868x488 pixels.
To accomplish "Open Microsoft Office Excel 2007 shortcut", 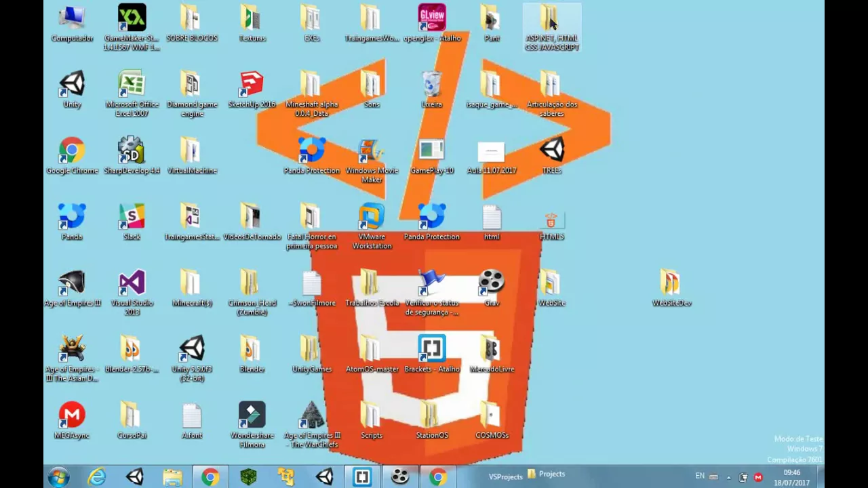I will [132, 94].
